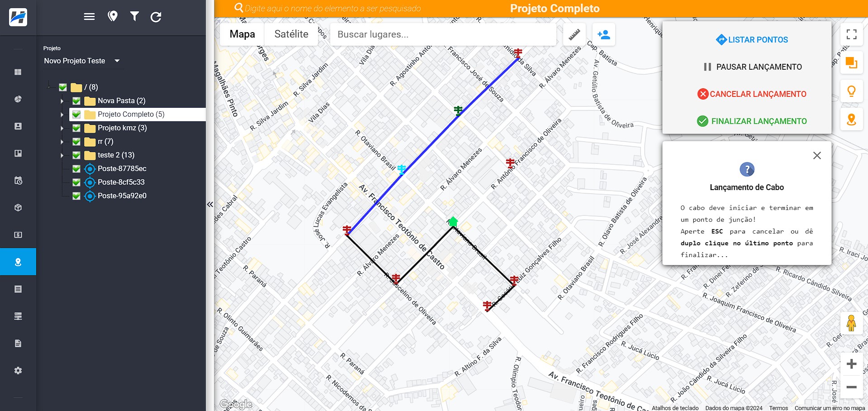
Task: Toggle Projeto Completo checkbox
Action: tap(76, 115)
